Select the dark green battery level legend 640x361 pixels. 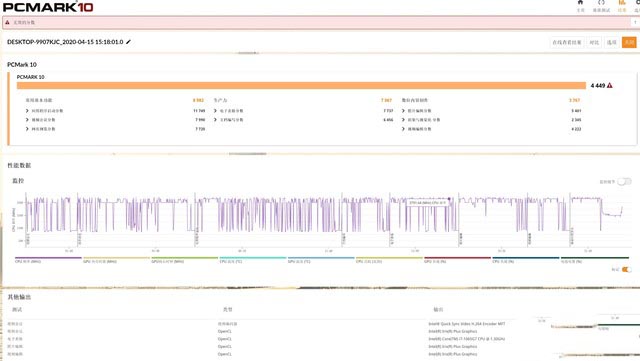(595, 260)
